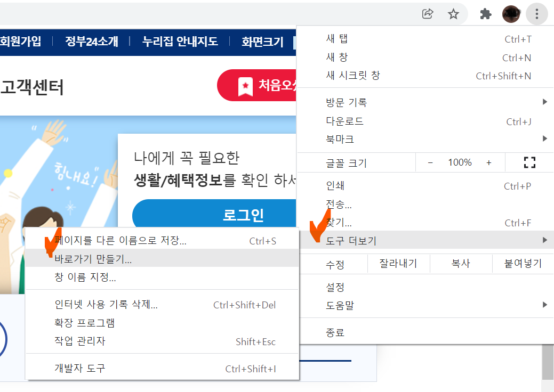Expand 방문 기록 submenu

click(x=426, y=102)
